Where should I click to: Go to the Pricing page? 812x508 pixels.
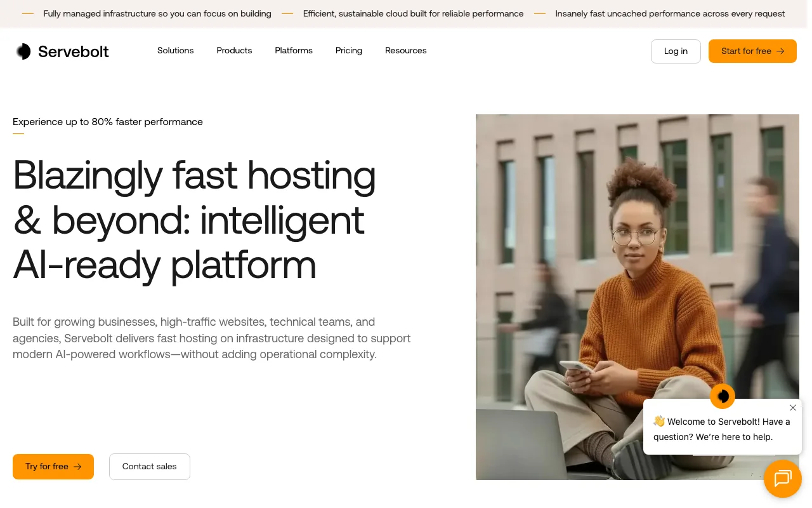point(349,51)
